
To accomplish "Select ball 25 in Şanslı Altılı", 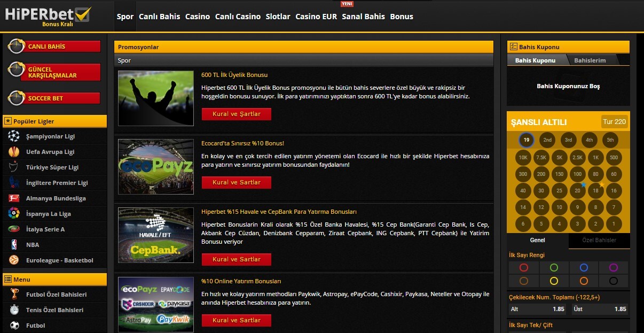I will click(x=560, y=191).
